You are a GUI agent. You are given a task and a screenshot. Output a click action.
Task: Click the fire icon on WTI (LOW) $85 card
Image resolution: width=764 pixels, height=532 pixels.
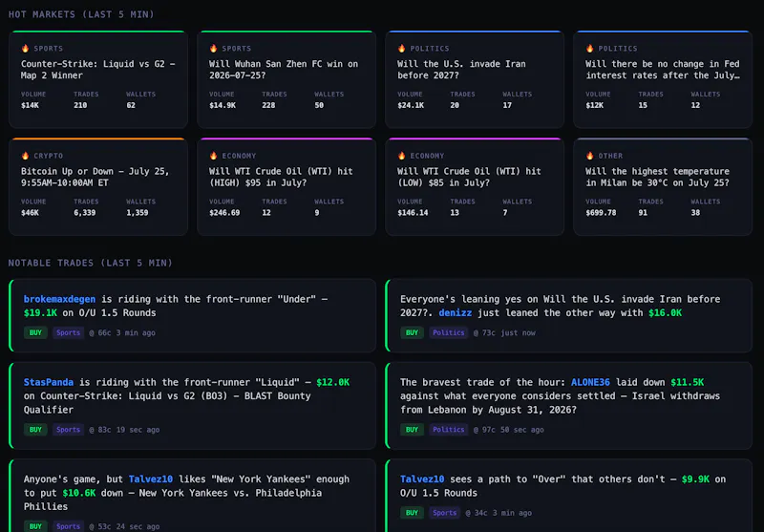(x=401, y=156)
